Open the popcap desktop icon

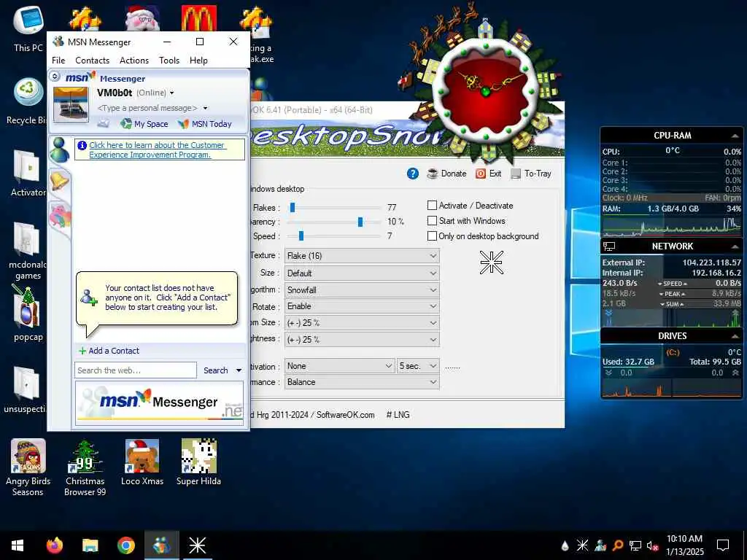(x=28, y=314)
